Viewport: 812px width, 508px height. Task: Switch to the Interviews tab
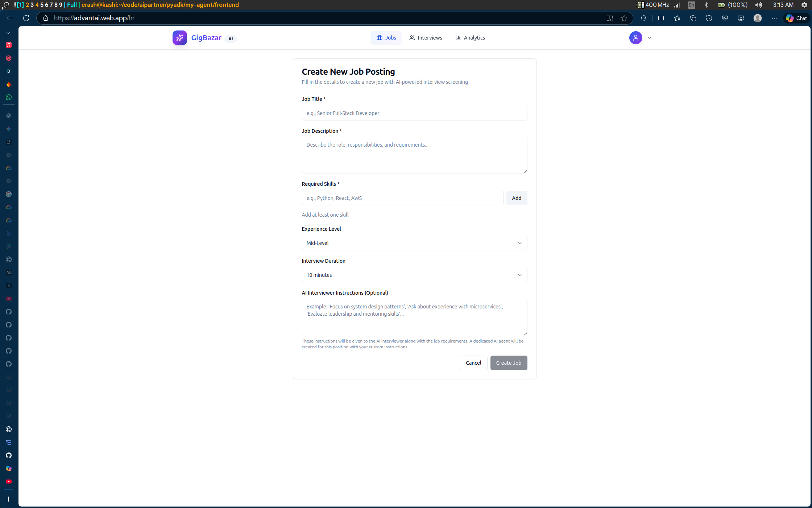(426, 38)
